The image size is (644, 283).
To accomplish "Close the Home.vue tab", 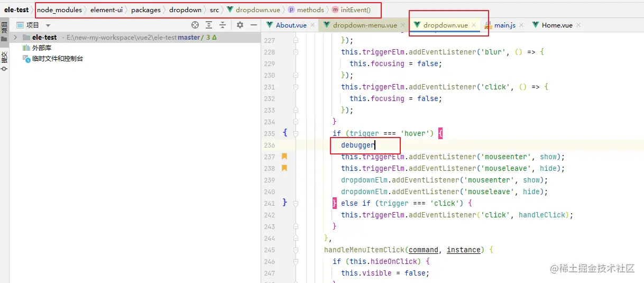I will pos(578,25).
